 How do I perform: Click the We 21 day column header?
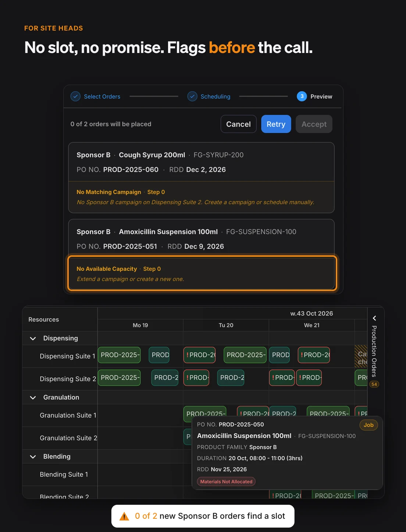point(312,325)
